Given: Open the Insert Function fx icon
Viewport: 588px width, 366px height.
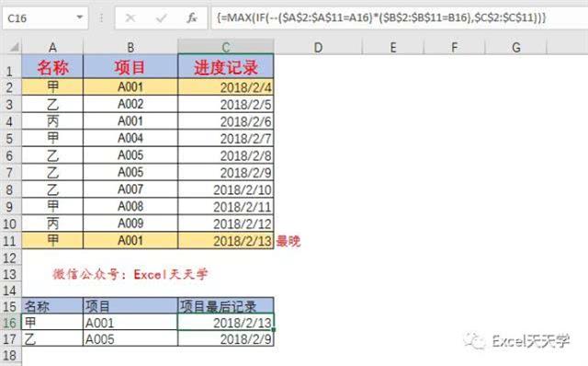Looking at the screenshot, I should click(192, 17).
